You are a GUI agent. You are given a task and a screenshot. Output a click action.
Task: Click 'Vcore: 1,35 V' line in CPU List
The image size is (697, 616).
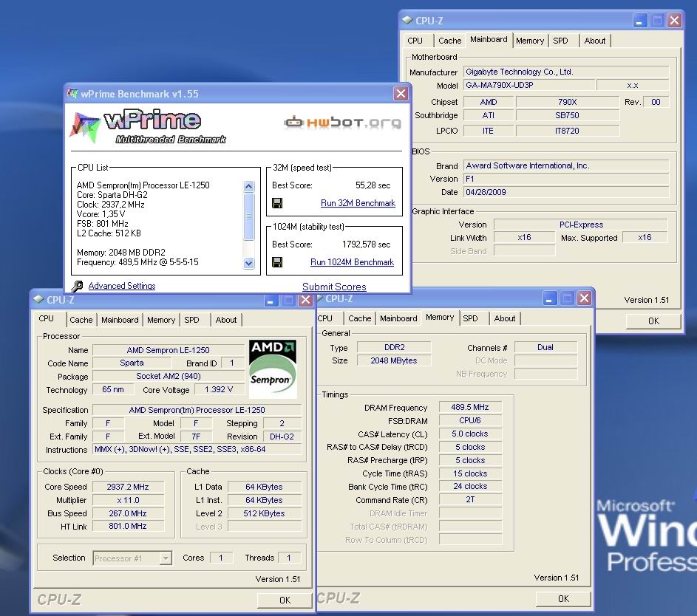pos(101,214)
